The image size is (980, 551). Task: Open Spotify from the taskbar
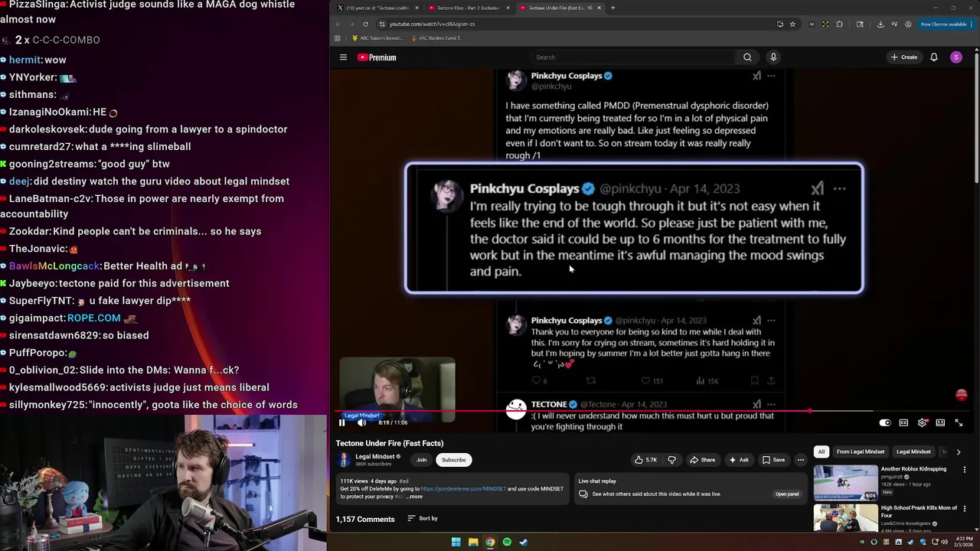click(507, 542)
